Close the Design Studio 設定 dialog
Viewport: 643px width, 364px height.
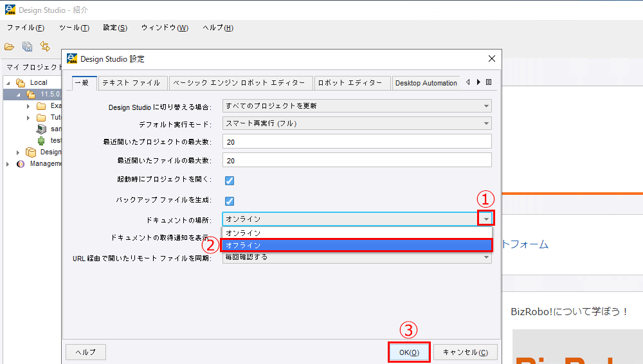point(492,59)
